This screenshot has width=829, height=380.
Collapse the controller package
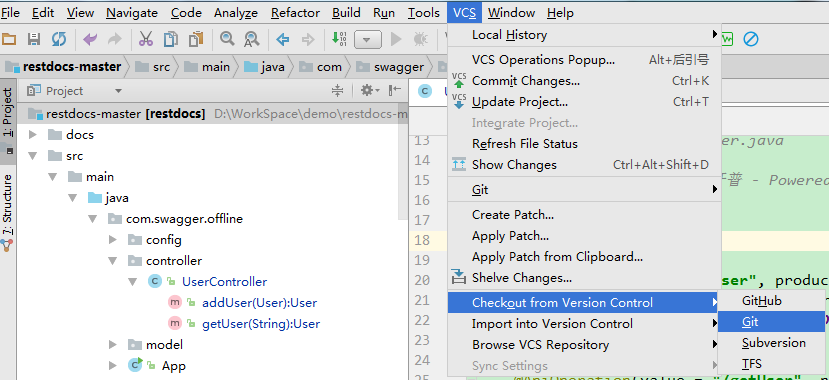(113, 261)
